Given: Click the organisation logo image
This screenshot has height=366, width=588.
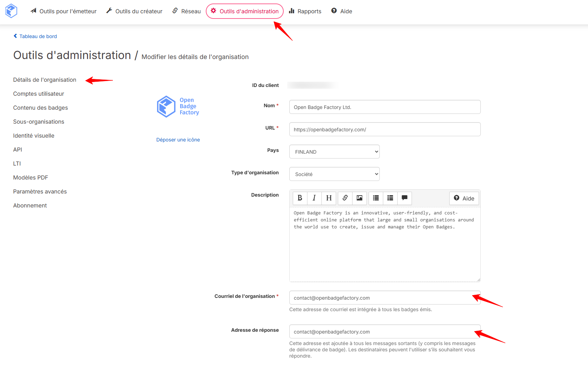Looking at the screenshot, I should (x=178, y=107).
